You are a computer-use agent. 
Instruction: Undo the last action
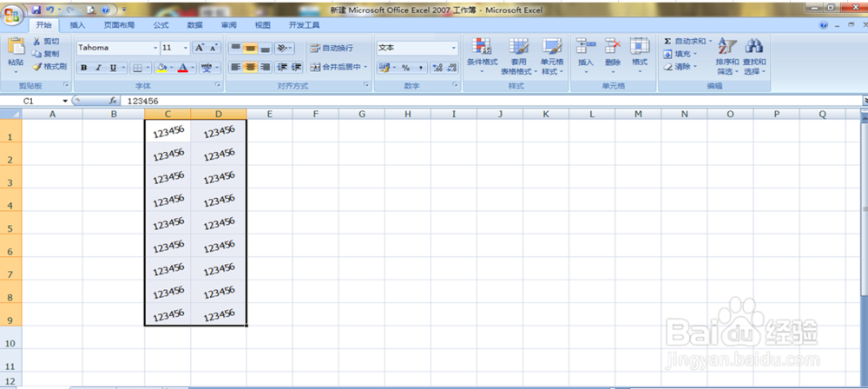pyautogui.click(x=49, y=10)
